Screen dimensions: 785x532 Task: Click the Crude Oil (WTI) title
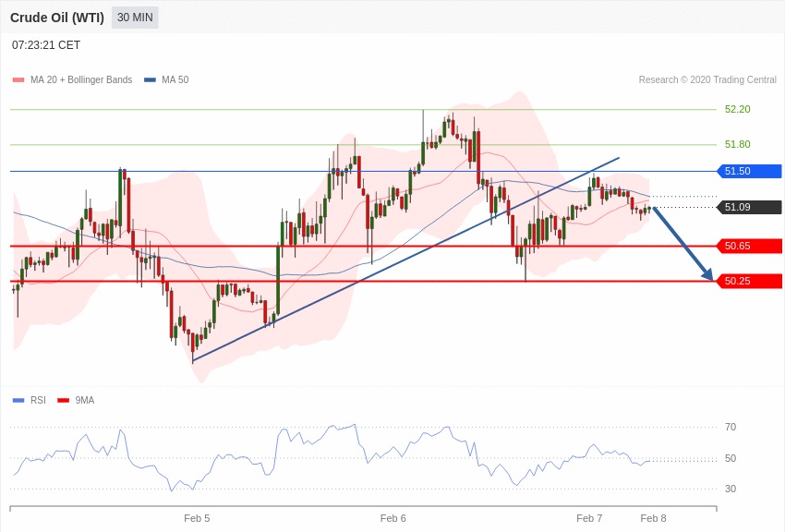(x=57, y=18)
